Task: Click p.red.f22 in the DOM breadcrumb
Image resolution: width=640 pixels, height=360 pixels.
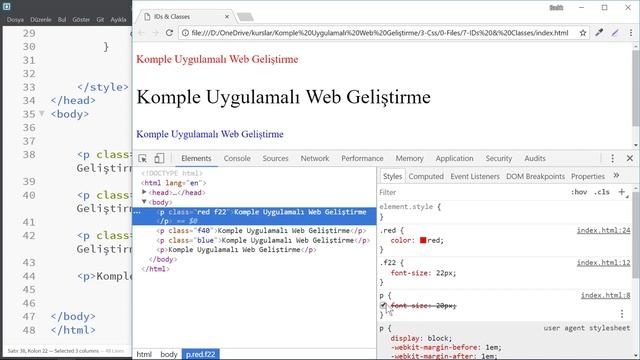Action: (200, 354)
